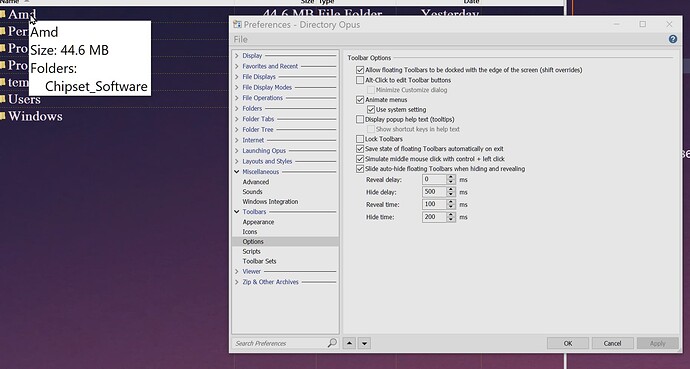Click the Hide delay value field
The width and height of the screenshot is (690, 369).
click(x=434, y=192)
